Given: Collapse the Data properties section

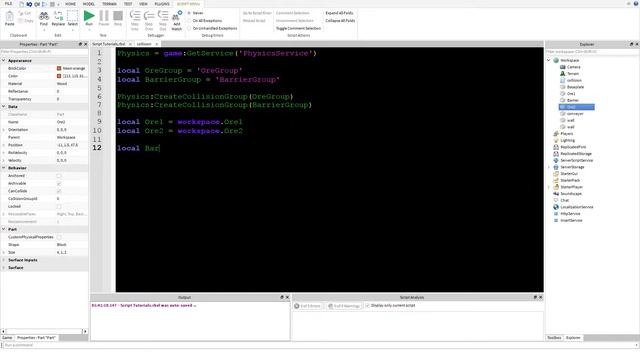Looking at the screenshot, I should click(x=4, y=107).
